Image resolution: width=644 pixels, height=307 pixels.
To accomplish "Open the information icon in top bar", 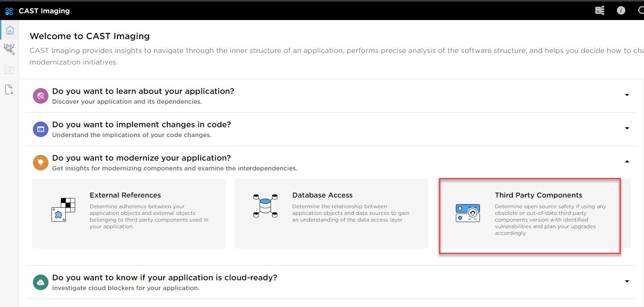I will [x=621, y=11].
